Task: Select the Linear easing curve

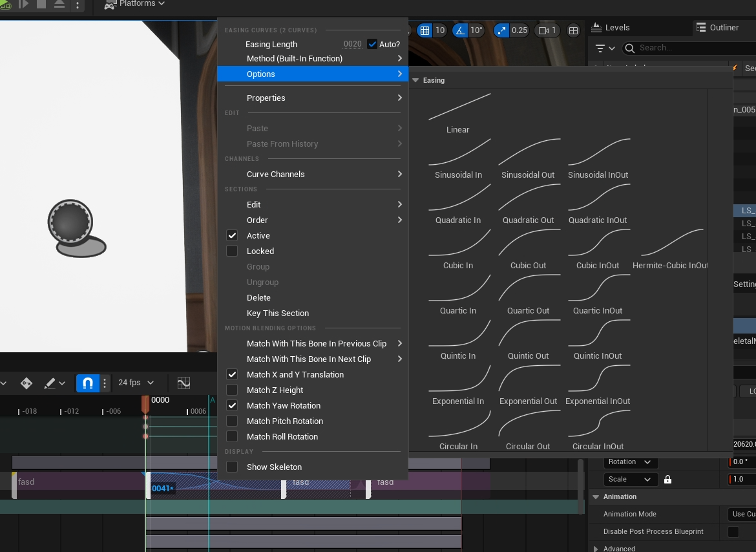Action: [x=458, y=114]
